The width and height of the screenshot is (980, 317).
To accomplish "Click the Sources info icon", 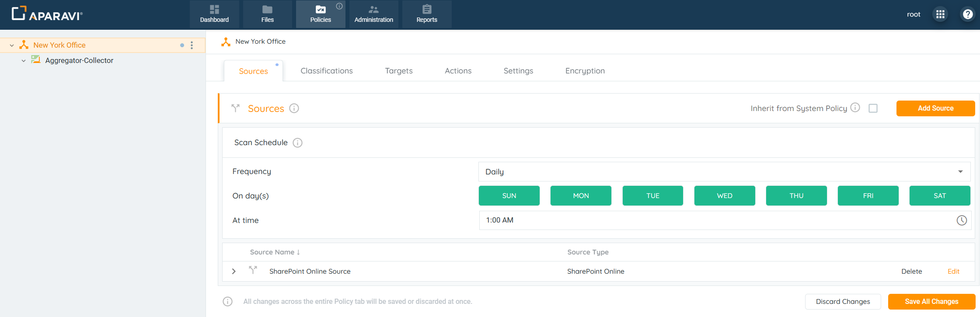I will (x=294, y=108).
